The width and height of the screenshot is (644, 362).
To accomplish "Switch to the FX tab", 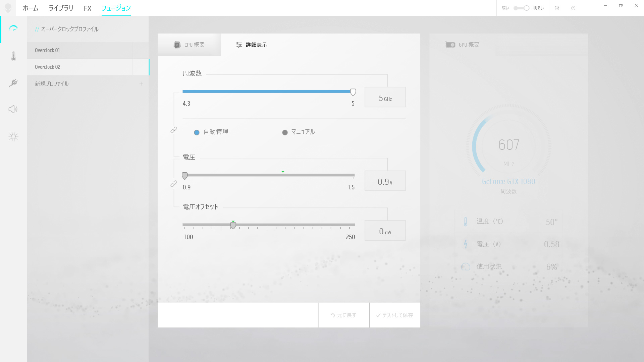I will point(88,8).
